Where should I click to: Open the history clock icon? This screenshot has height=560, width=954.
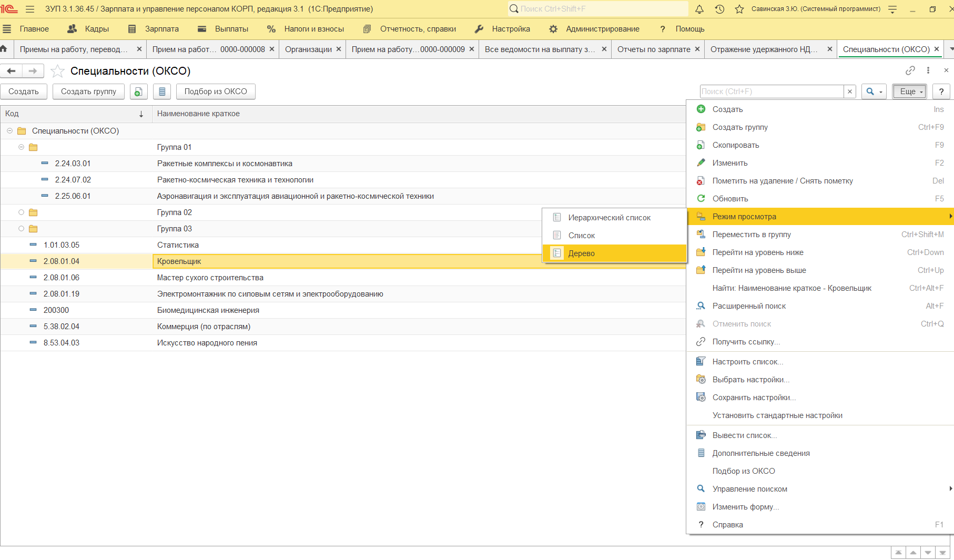[719, 9]
